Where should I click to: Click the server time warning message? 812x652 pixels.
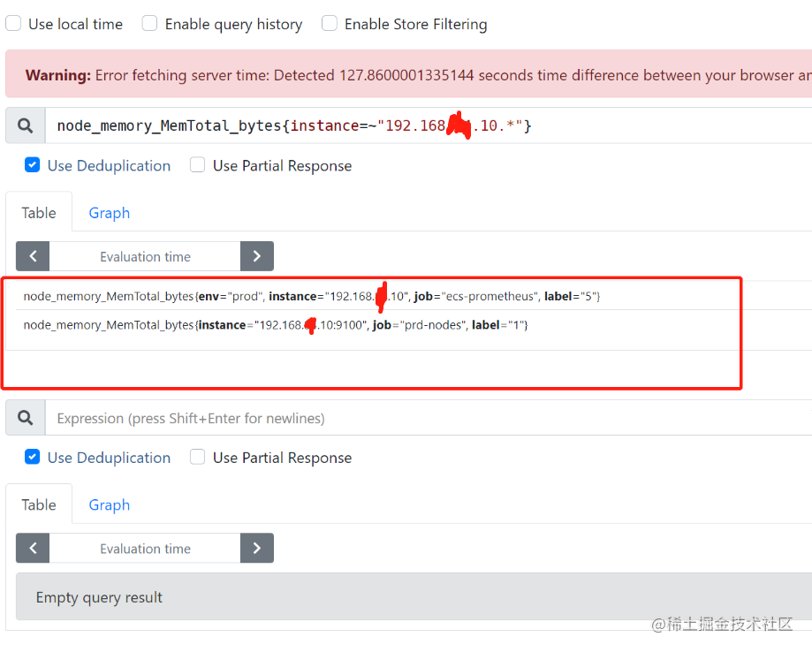409,74
